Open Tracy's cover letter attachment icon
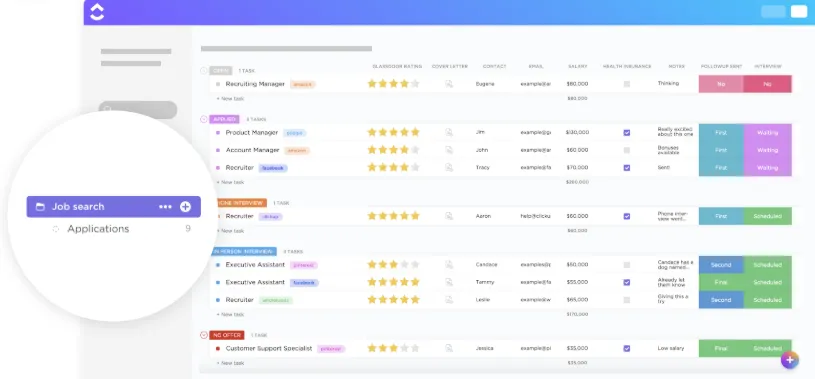Viewport: 815px width, 379px height. tap(449, 168)
